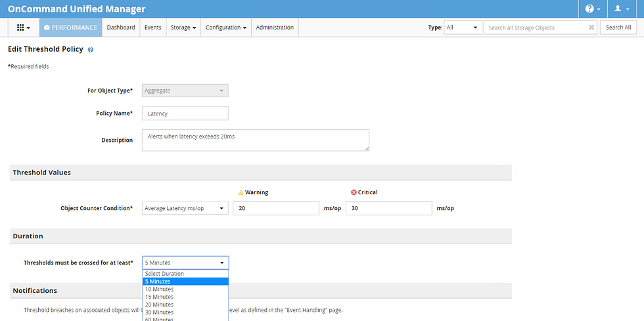The image size is (644, 321).
Task: Expand the Storage menu
Action: (x=183, y=28)
